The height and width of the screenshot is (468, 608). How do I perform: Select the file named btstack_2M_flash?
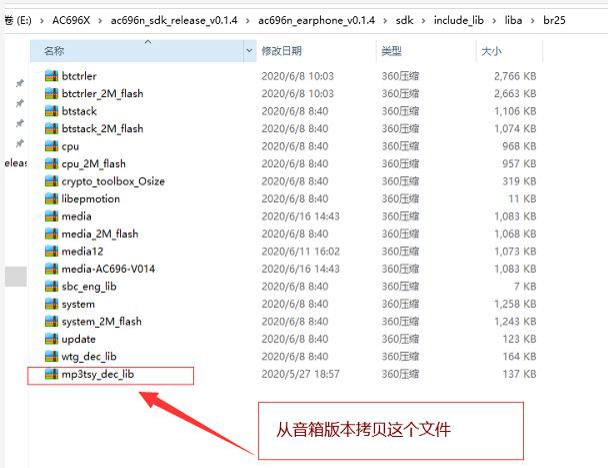[x=102, y=129]
